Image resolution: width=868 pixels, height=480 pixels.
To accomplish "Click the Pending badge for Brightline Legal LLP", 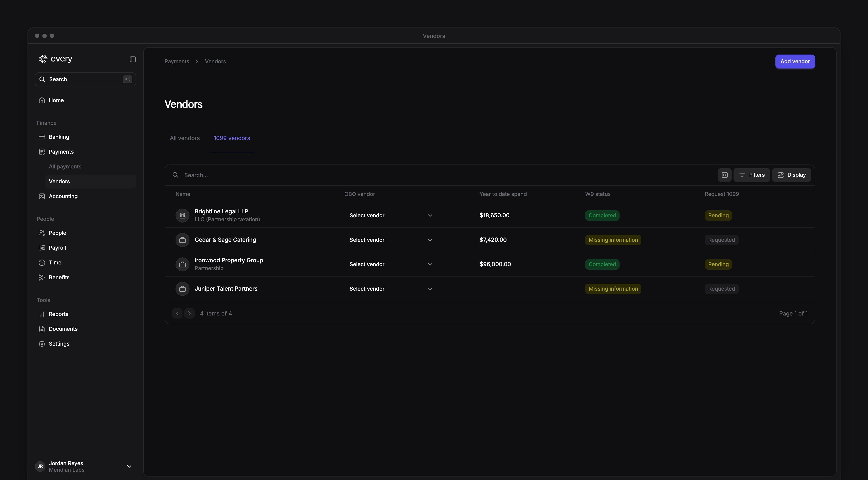I will click(x=718, y=216).
